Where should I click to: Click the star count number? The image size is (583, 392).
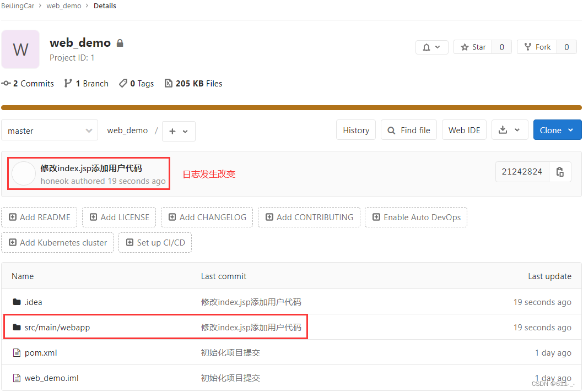point(501,47)
